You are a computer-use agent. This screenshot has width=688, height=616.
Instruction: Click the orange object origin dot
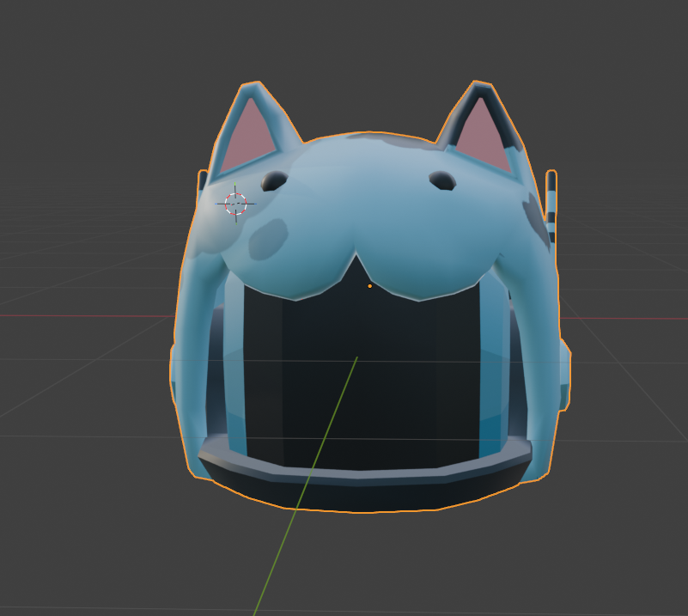[370, 286]
